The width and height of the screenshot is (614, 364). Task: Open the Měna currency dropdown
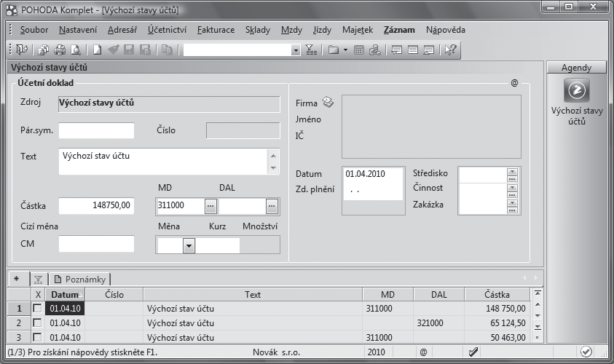coord(189,246)
